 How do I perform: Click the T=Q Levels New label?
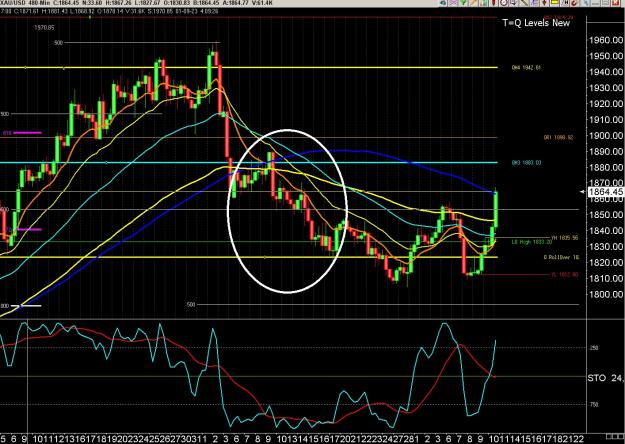point(536,23)
